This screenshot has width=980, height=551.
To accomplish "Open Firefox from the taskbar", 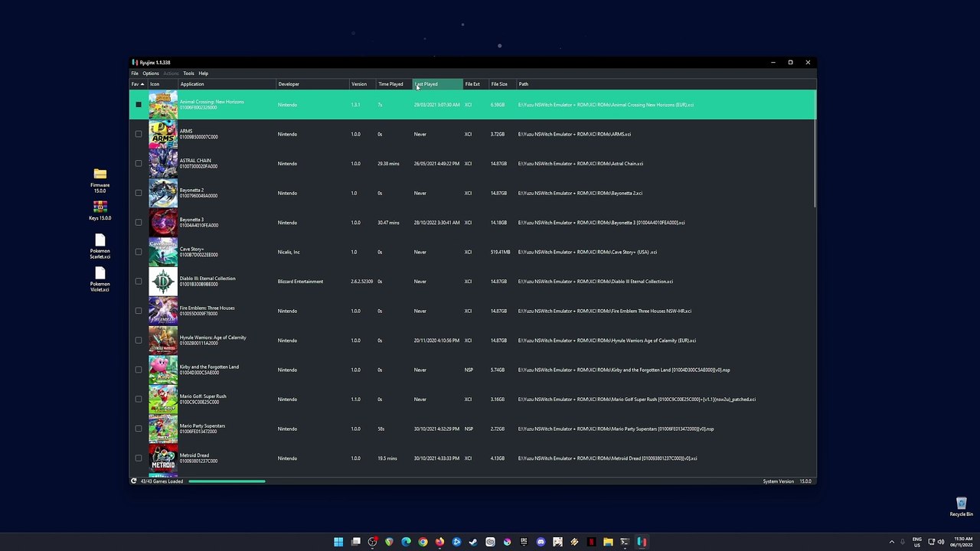I will click(x=439, y=542).
